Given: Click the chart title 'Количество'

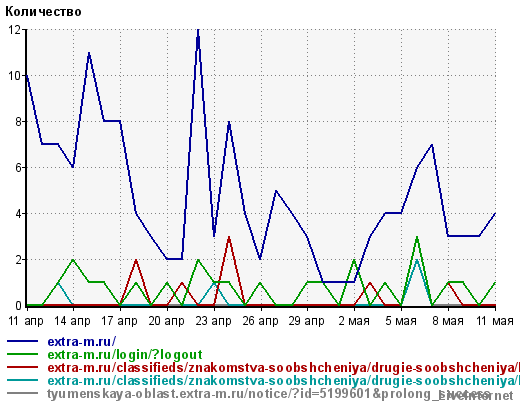Looking at the screenshot, I should point(43,12).
